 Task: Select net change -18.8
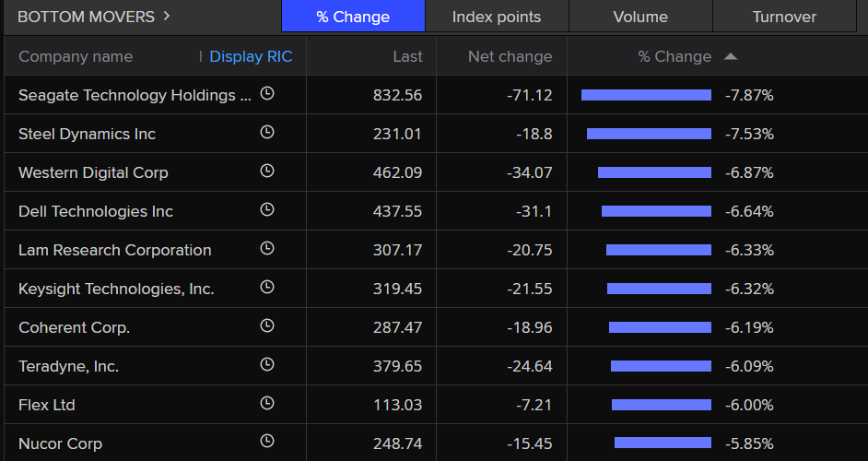pyautogui.click(x=534, y=134)
